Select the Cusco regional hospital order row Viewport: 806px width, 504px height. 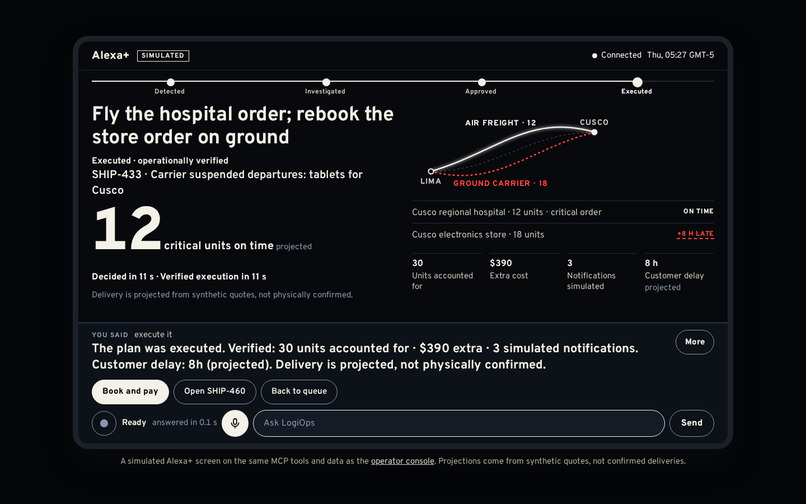pyautogui.click(x=562, y=212)
